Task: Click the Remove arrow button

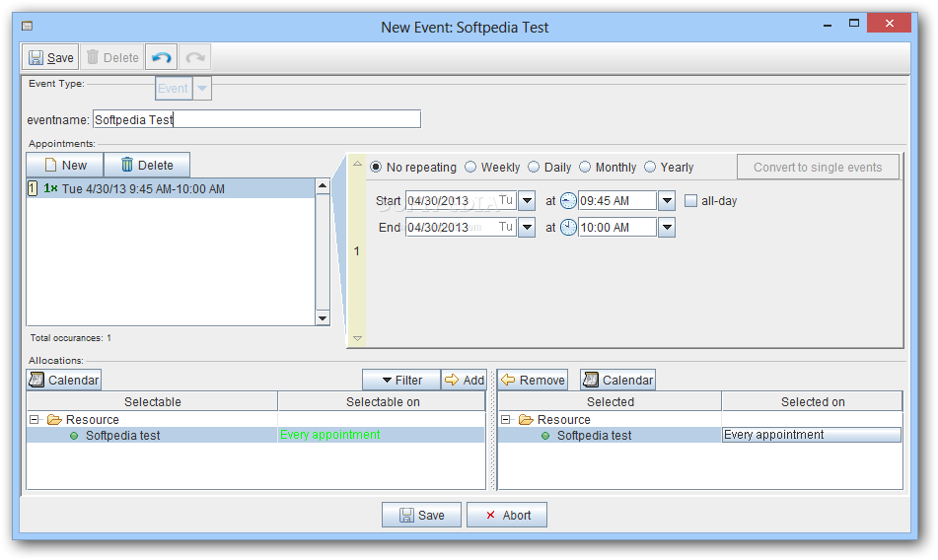Action: click(x=533, y=381)
